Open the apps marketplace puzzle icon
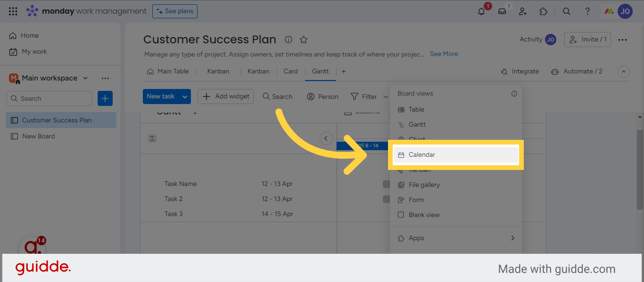644x282 pixels. (544, 11)
